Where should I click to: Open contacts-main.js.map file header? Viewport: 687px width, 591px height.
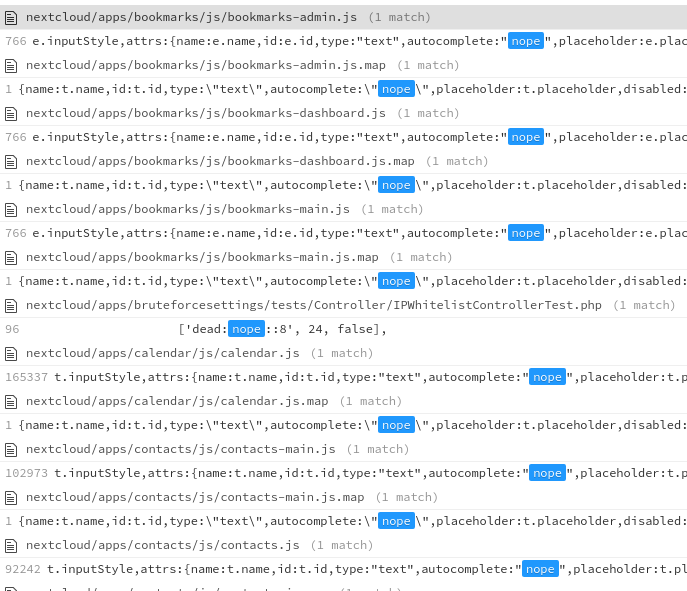(x=344, y=497)
